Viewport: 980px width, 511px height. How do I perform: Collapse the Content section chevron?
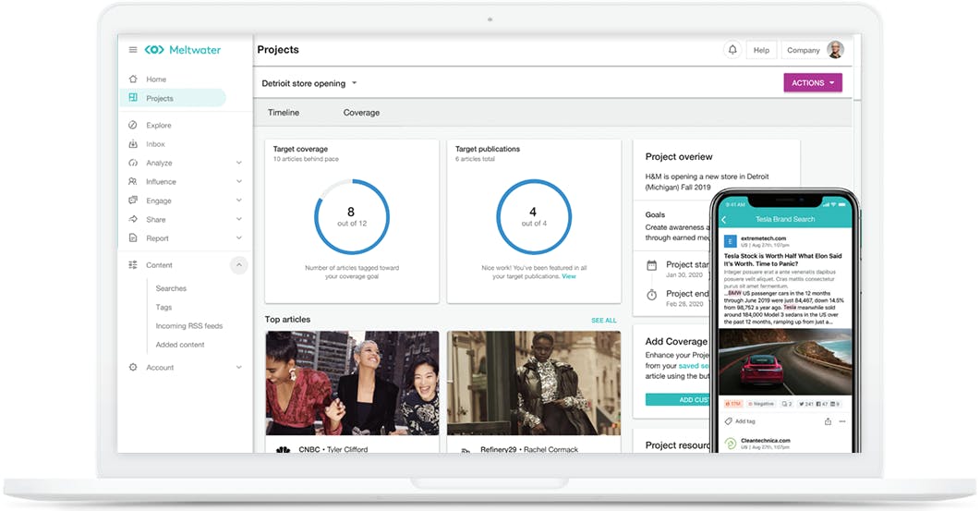pyautogui.click(x=238, y=265)
